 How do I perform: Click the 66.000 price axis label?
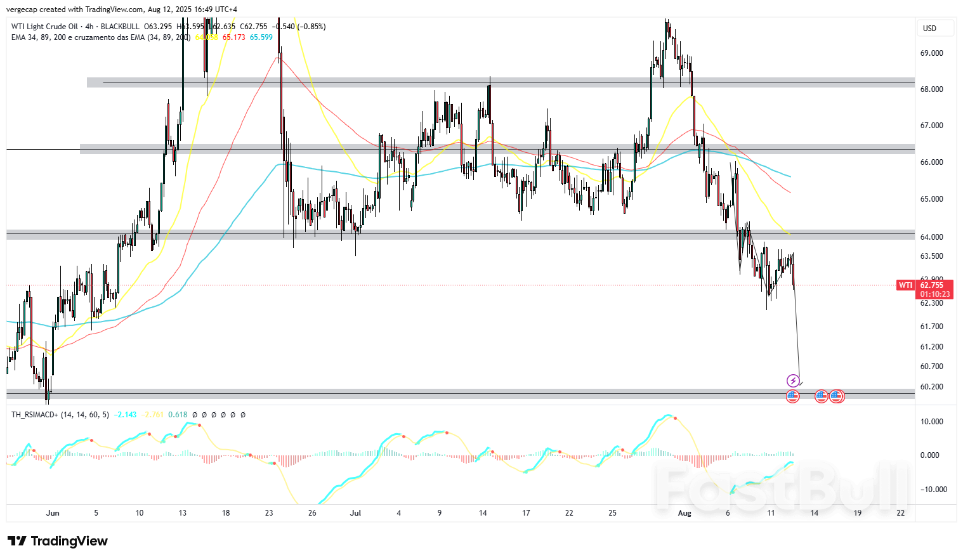(931, 162)
